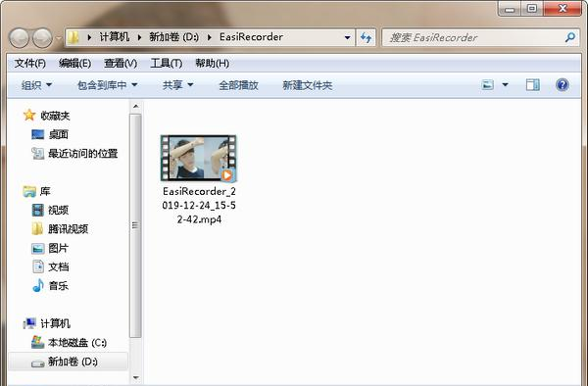Click the 桌面 monitor icon
The width and height of the screenshot is (588, 386).
[x=38, y=134]
